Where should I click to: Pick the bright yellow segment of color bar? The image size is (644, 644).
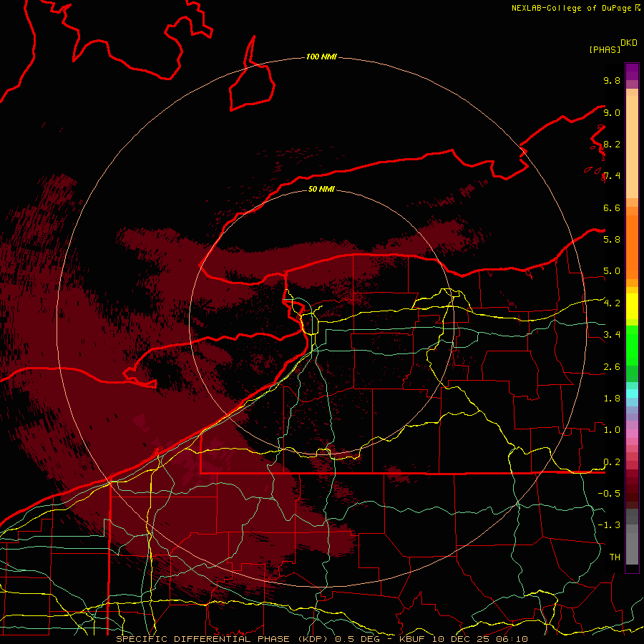point(632,306)
